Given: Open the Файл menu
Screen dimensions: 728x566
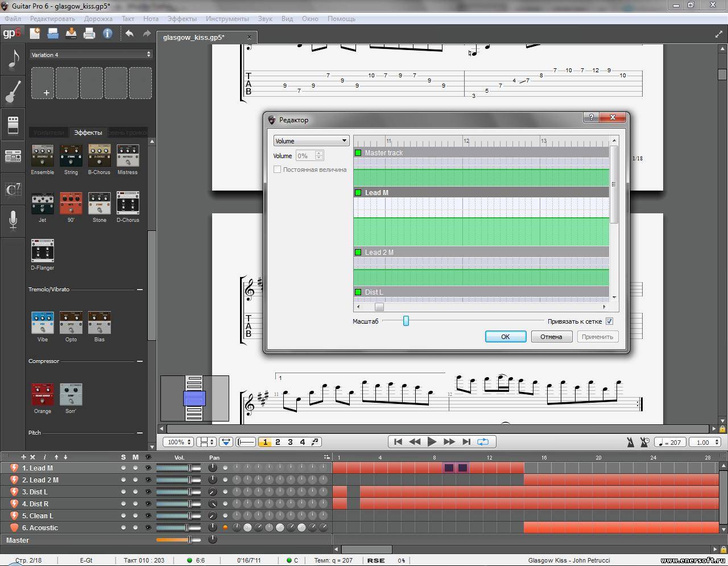Looking at the screenshot, I should [13, 19].
